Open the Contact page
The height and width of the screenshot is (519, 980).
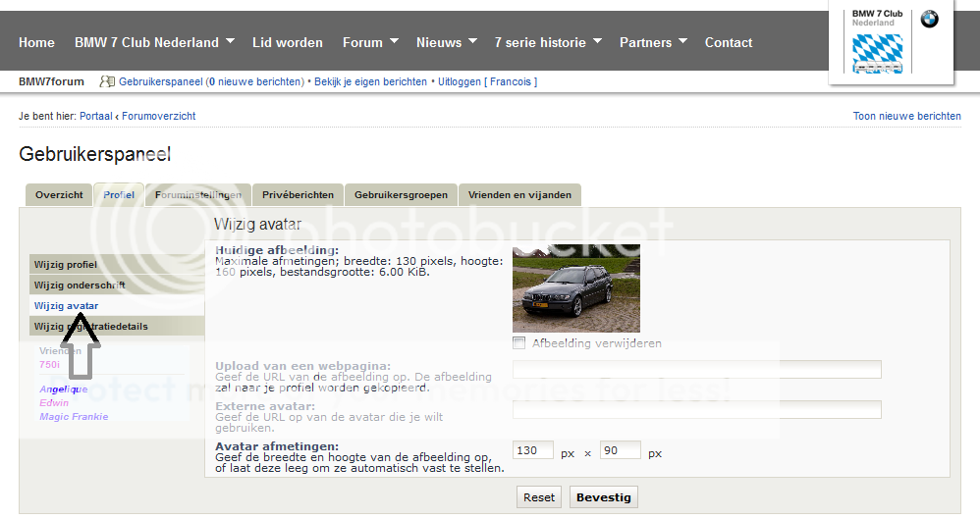(x=729, y=42)
